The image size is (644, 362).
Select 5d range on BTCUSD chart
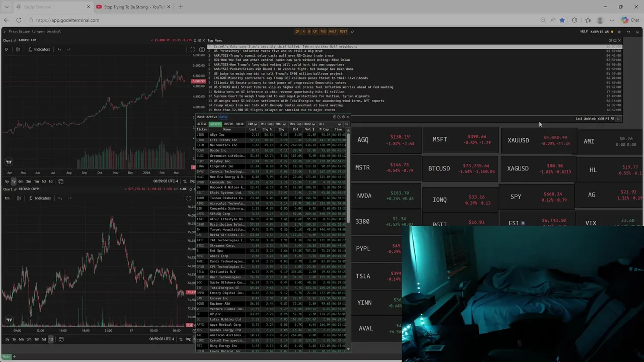pos(44,339)
